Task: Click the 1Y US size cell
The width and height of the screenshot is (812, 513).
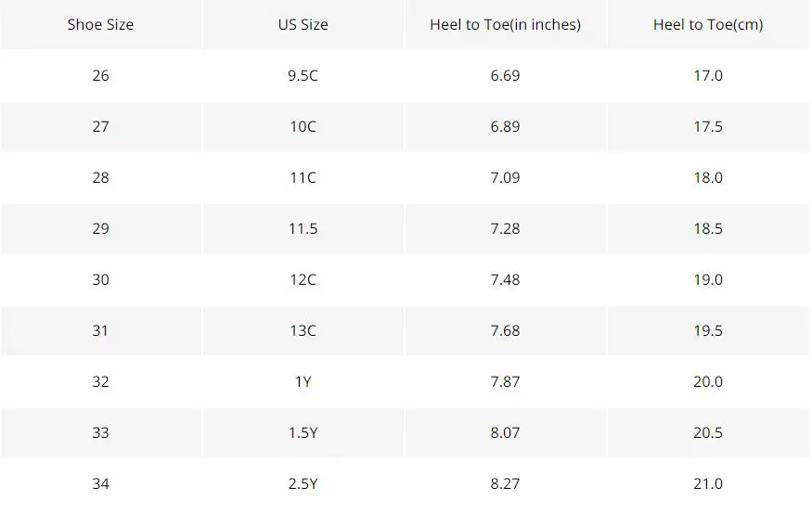Action: pos(303,381)
